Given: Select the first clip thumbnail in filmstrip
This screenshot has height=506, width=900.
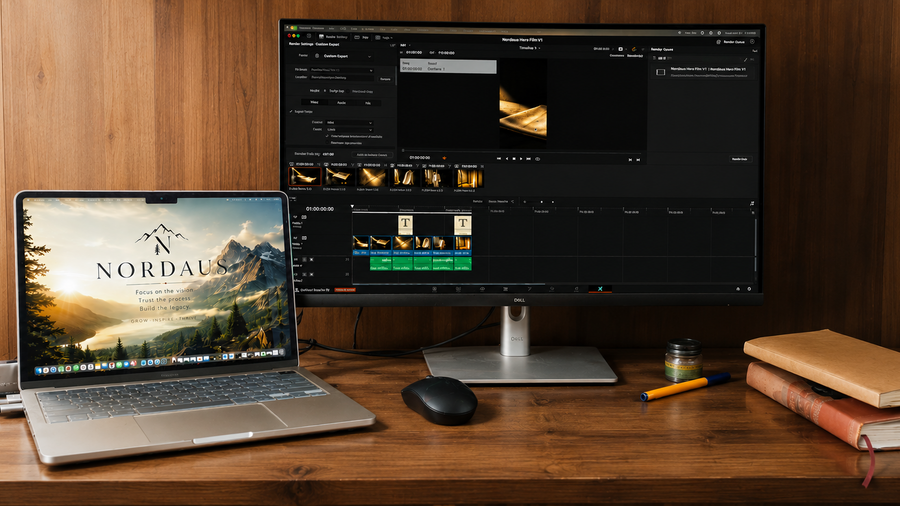Looking at the screenshot, I should [305, 177].
